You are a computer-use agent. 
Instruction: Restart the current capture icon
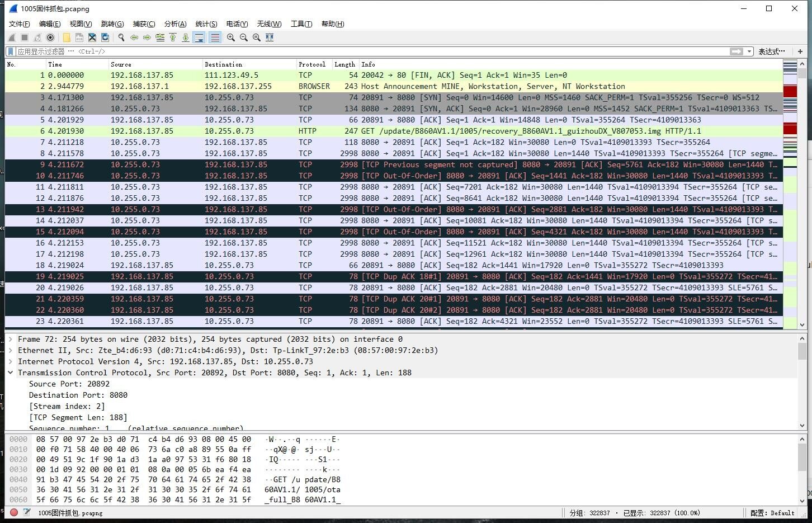click(x=37, y=37)
